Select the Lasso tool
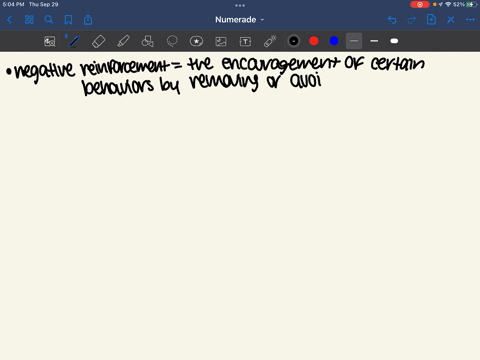 [172, 41]
